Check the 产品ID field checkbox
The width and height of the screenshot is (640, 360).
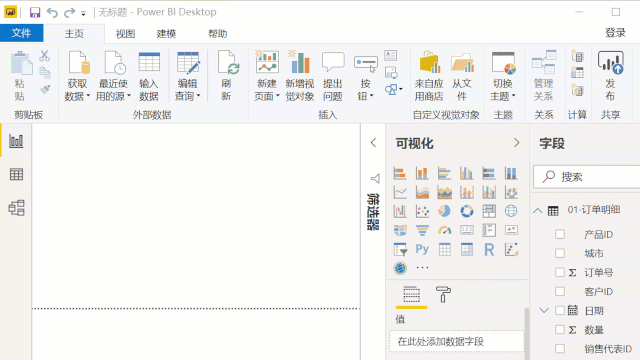[560, 234]
